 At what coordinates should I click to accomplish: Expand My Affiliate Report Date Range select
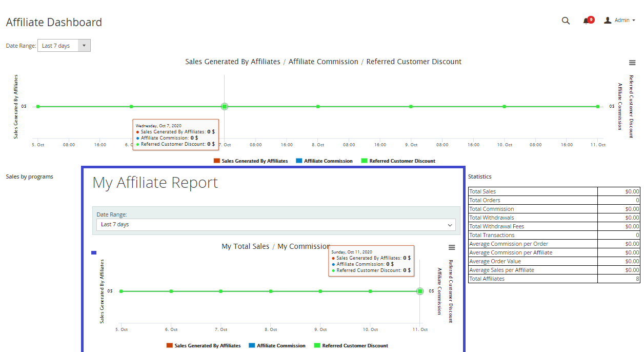coord(276,225)
